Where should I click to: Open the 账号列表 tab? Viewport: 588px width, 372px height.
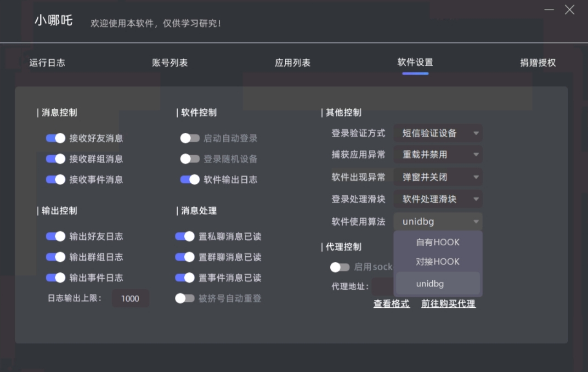[x=170, y=63]
